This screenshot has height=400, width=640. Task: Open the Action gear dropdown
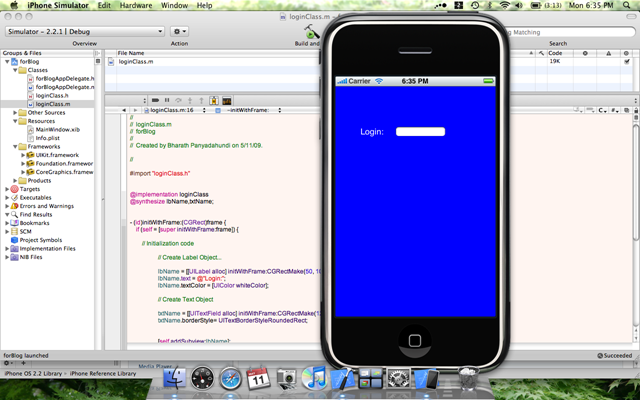click(180, 31)
